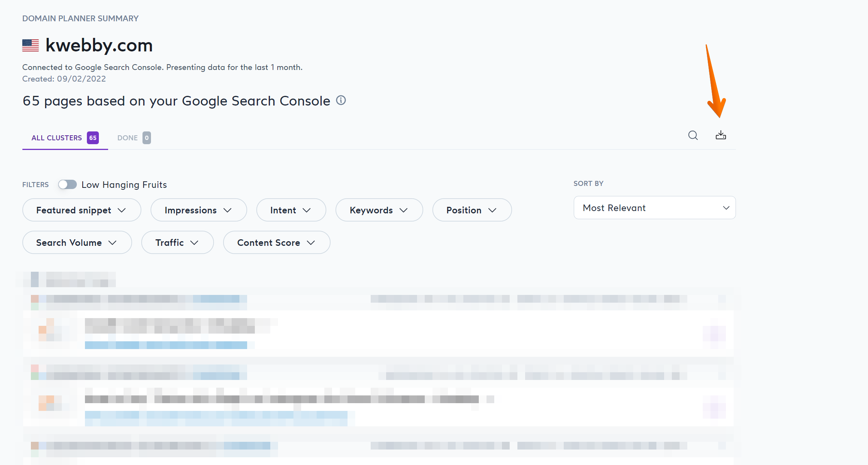The width and height of the screenshot is (868, 465).
Task: Expand the Content Score filter
Action: pos(276,242)
